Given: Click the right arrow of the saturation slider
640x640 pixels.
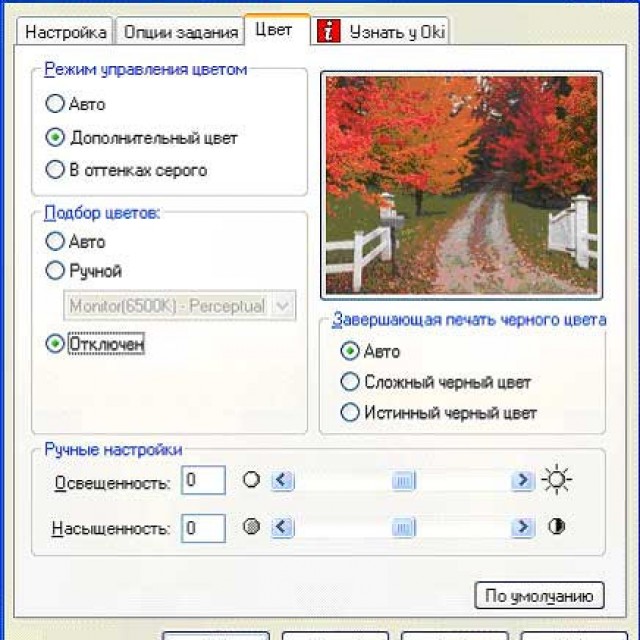Looking at the screenshot, I should (x=522, y=527).
